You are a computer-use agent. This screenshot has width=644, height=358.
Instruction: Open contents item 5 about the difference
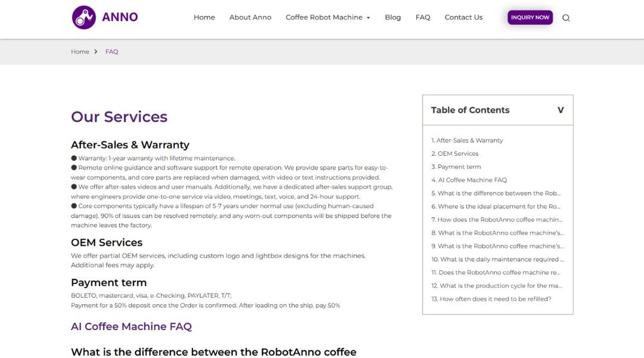(496, 193)
